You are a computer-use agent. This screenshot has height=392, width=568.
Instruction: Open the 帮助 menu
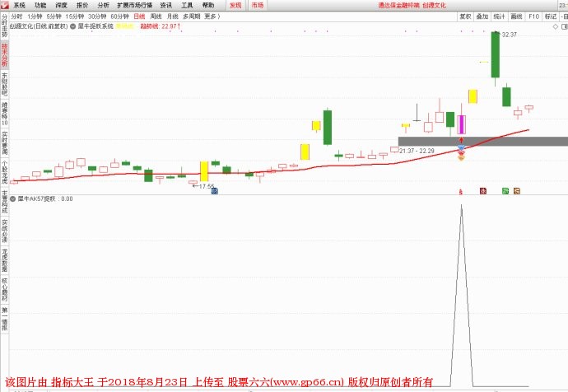[x=208, y=6]
